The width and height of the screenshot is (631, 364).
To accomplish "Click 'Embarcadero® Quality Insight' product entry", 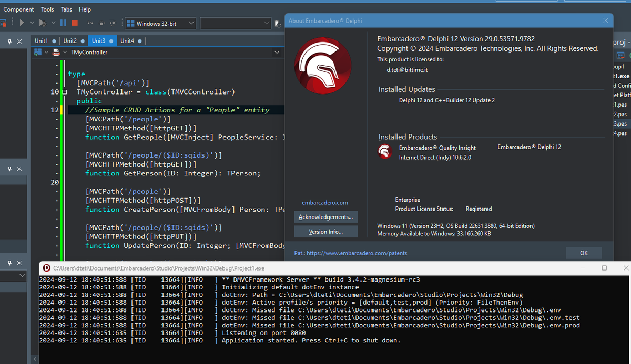I will [x=437, y=148].
